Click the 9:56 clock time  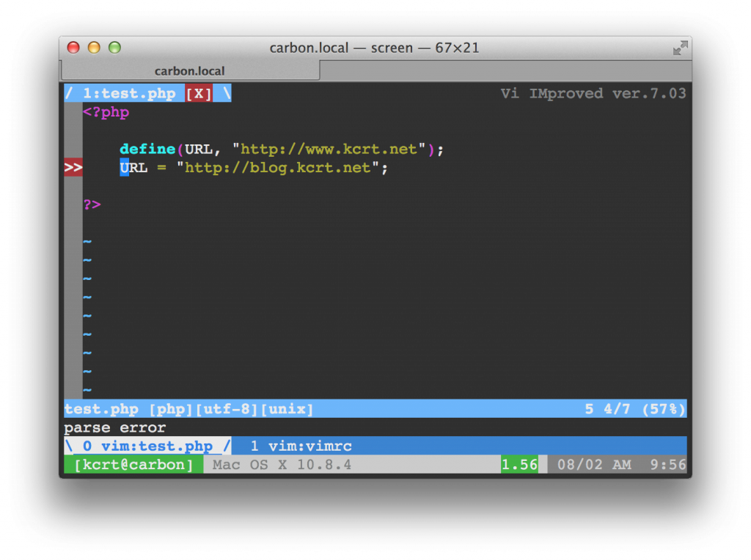coord(668,465)
